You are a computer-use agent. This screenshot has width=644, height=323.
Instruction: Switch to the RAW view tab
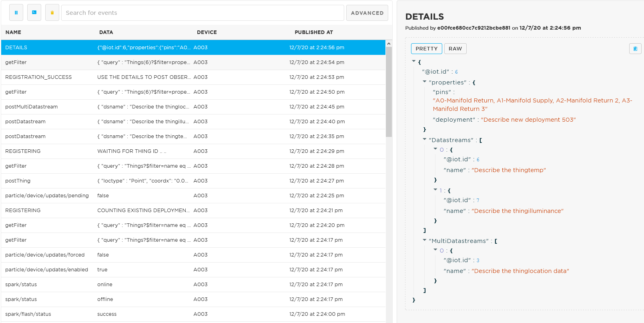pyautogui.click(x=455, y=48)
